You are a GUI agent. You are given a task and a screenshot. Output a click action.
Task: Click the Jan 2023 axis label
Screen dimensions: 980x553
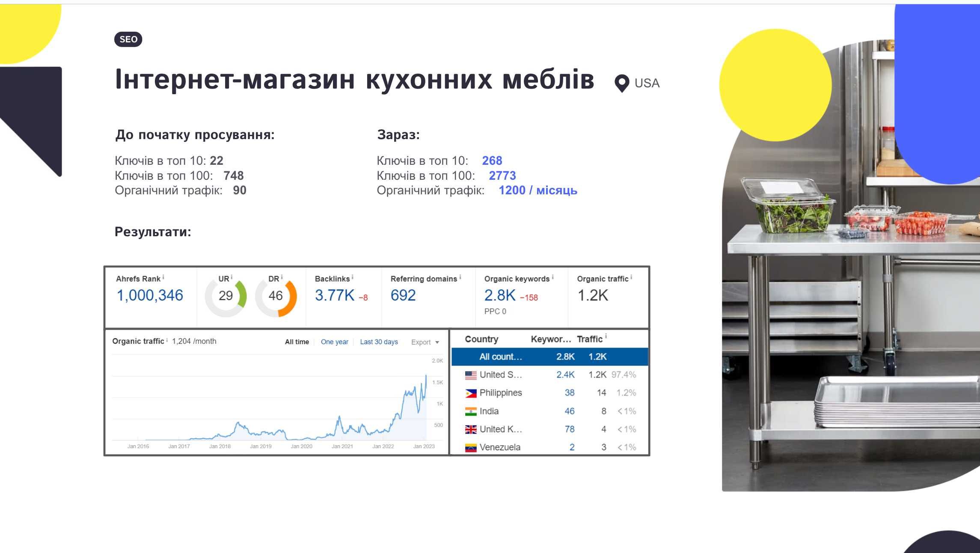(x=424, y=446)
